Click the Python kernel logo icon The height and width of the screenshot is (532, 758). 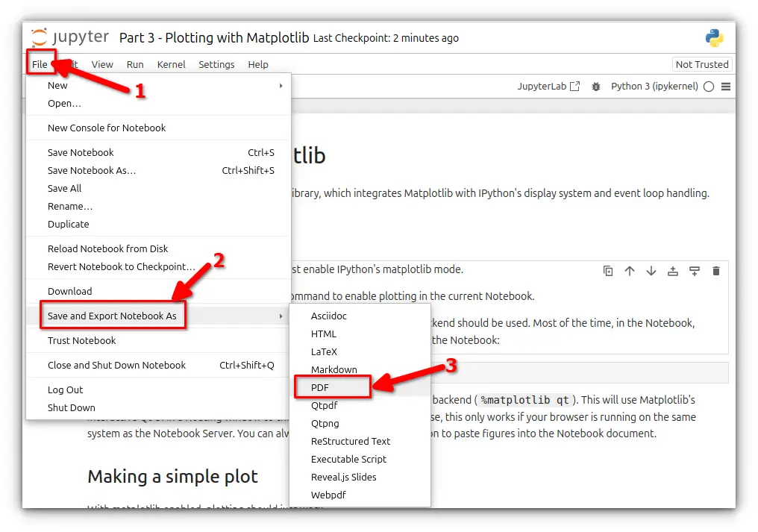[714, 38]
